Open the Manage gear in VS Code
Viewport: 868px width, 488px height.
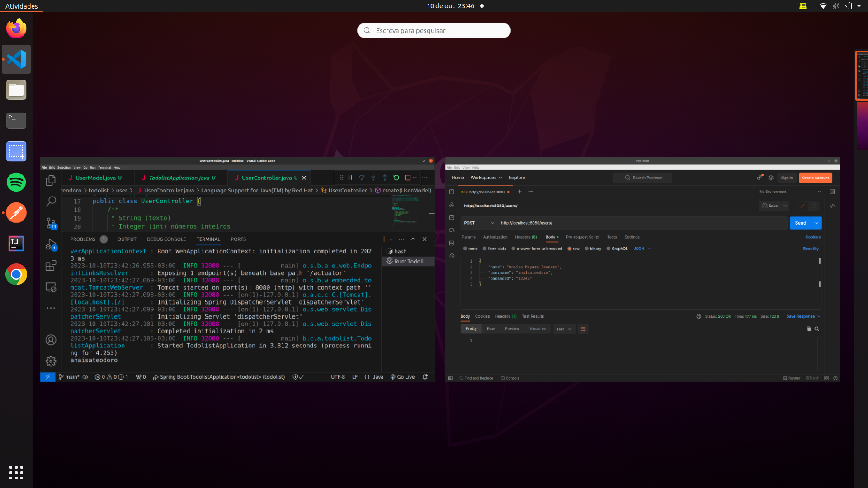click(51, 361)
